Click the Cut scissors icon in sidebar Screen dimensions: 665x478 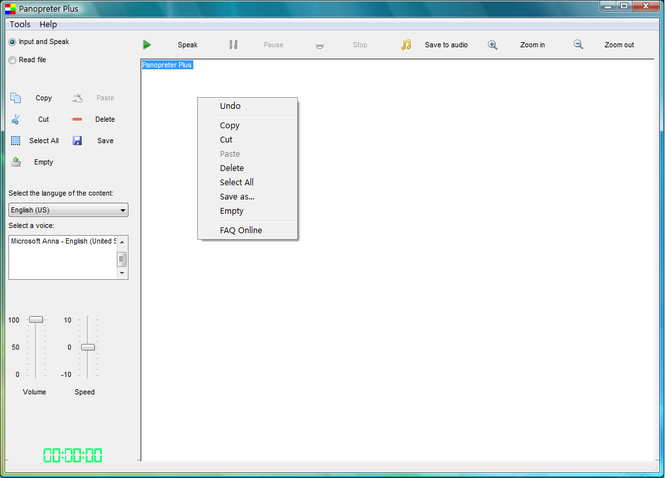coord(16,119)
